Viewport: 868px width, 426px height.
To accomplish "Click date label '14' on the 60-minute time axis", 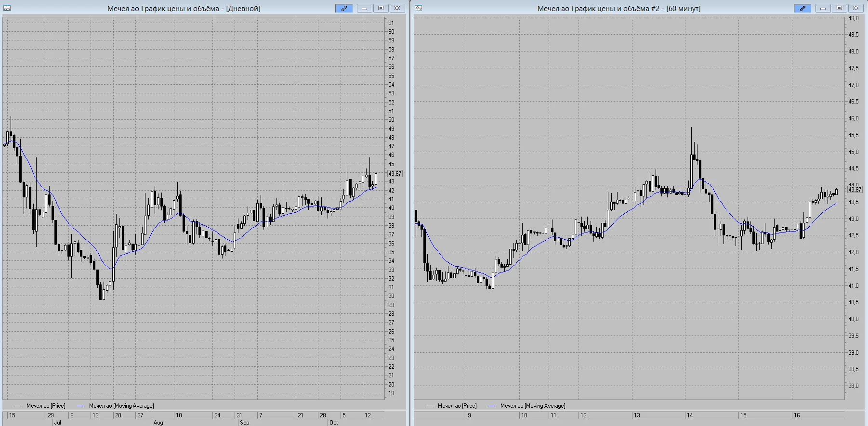I will [690, 415].
